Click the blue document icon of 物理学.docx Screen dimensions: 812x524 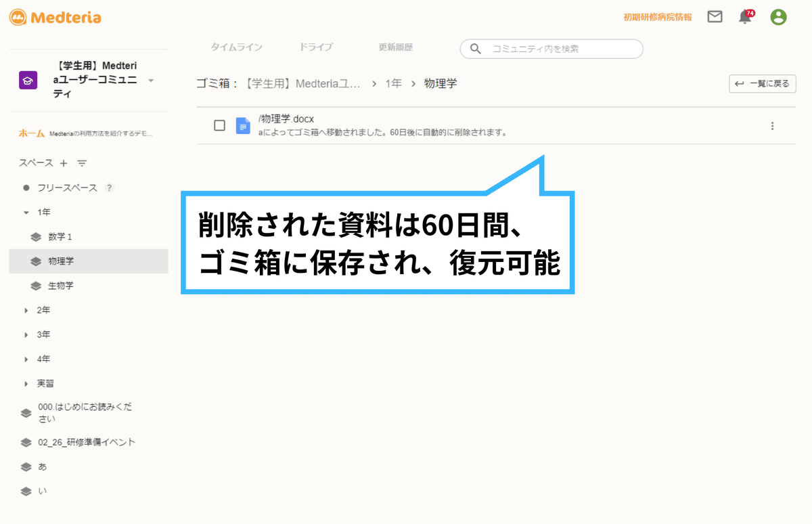point(243,126)
